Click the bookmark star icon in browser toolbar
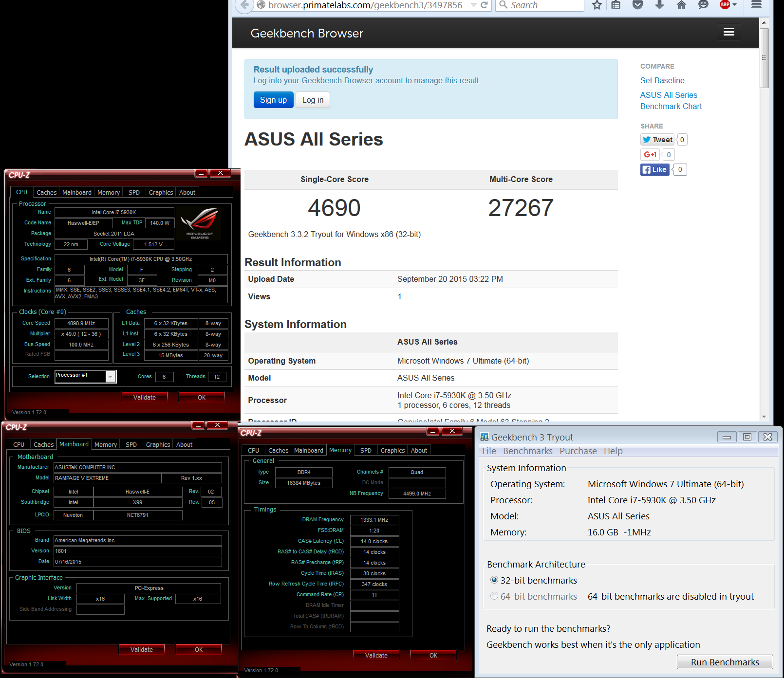Screen dimensions: 784x678 (x=597, y=5)
